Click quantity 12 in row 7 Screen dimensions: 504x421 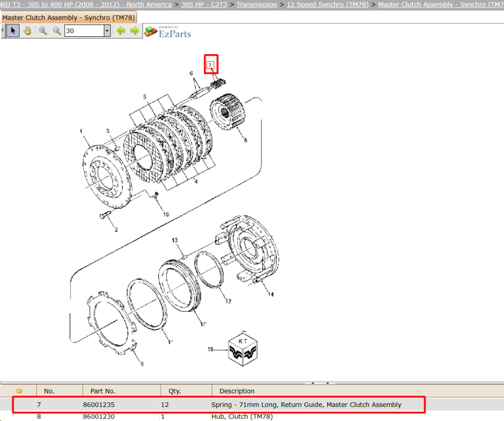click(x=165, y=404)
